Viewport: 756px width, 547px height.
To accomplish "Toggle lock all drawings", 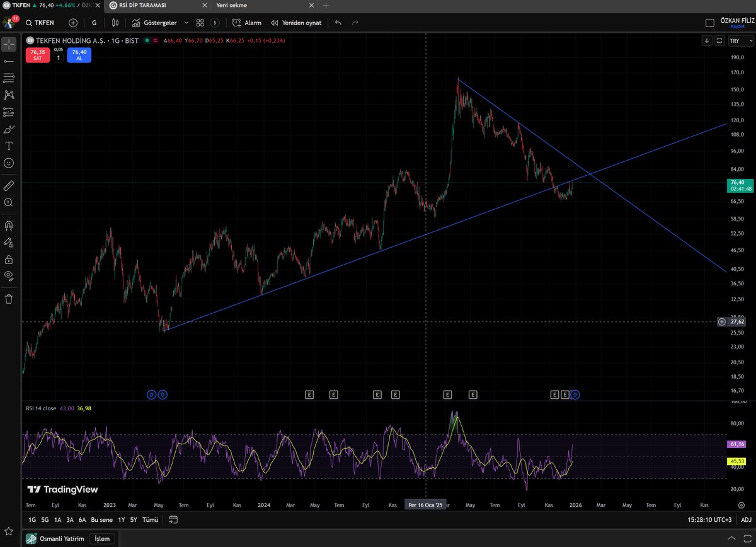I will (x=9, y=259).
